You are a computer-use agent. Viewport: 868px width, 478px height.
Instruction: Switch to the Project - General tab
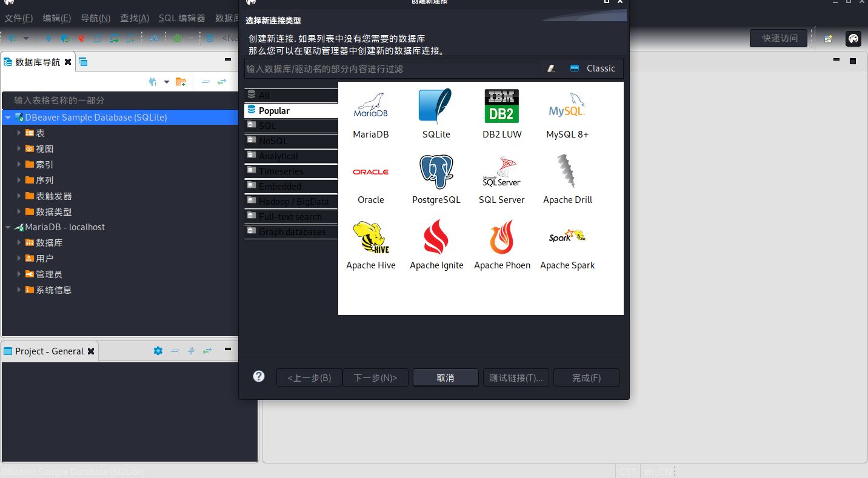48,351
